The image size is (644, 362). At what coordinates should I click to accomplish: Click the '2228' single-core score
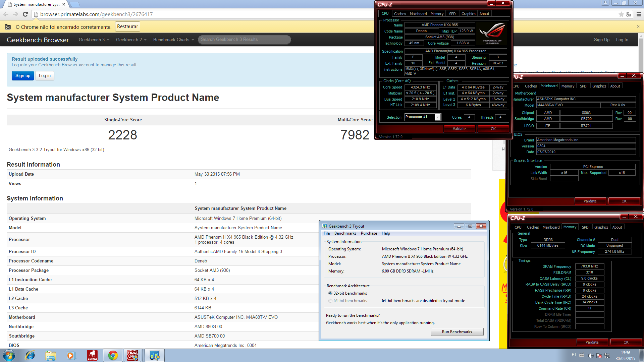122,135
